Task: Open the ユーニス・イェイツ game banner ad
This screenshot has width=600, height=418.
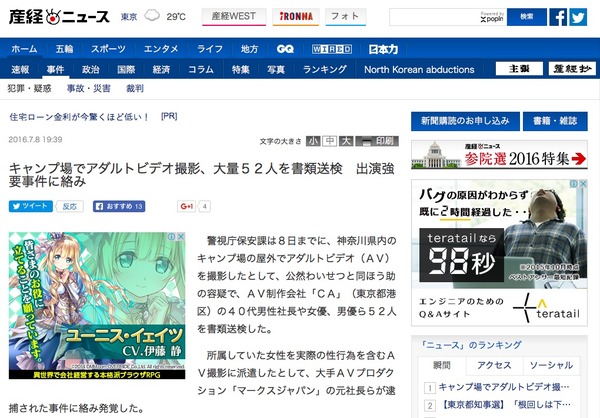Action: point(97,305)
